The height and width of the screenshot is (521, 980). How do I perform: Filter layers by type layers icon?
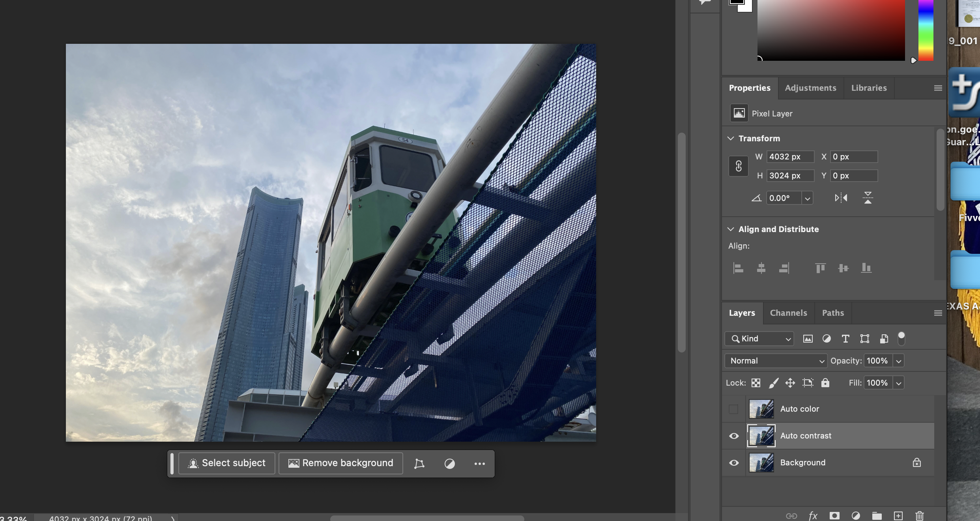845,339
